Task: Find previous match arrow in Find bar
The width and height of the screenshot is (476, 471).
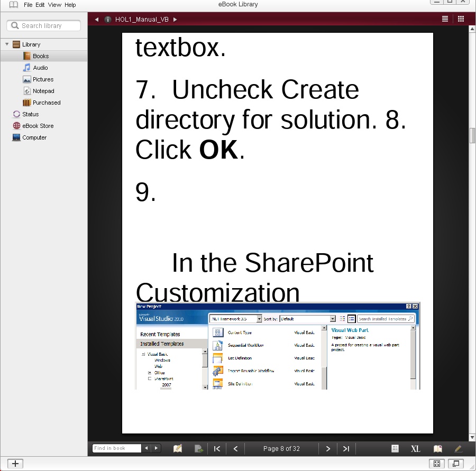Action: tap(147, 448)
